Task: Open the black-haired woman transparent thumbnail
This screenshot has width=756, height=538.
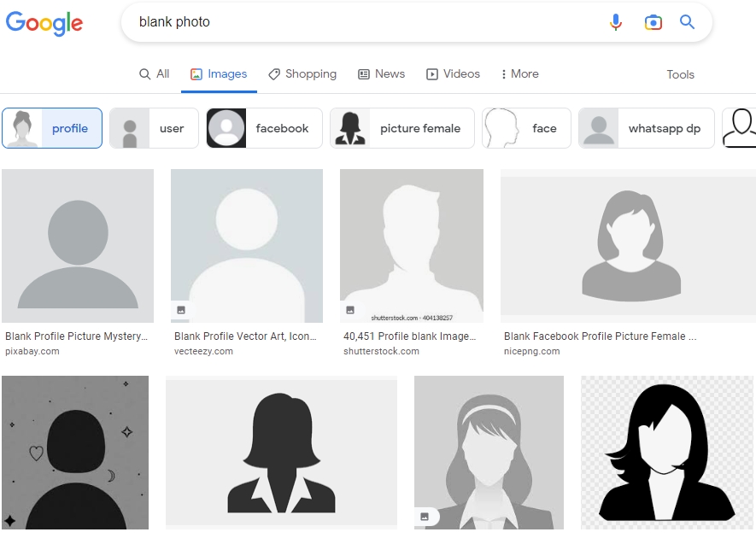Action: click(x=667, y=453)
